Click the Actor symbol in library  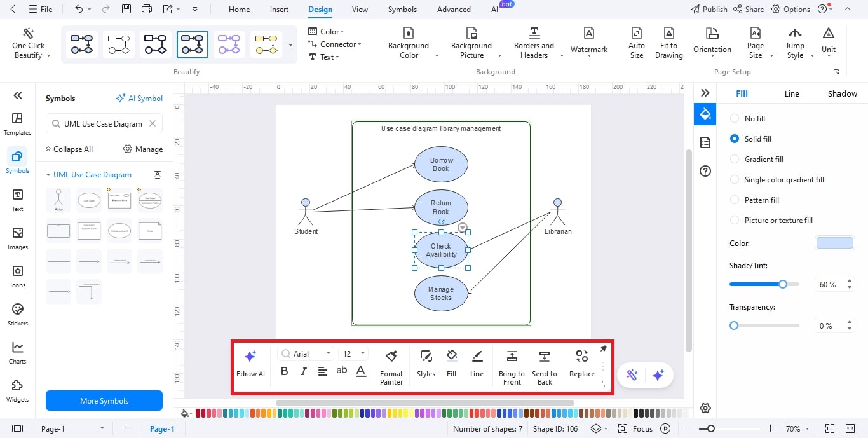pyautogui.click(x=58, y=200)
